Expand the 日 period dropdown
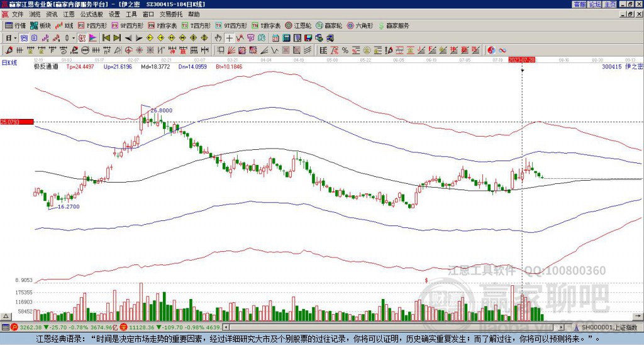This screenshot has width=644, height=345. click(x=15, y=38)
